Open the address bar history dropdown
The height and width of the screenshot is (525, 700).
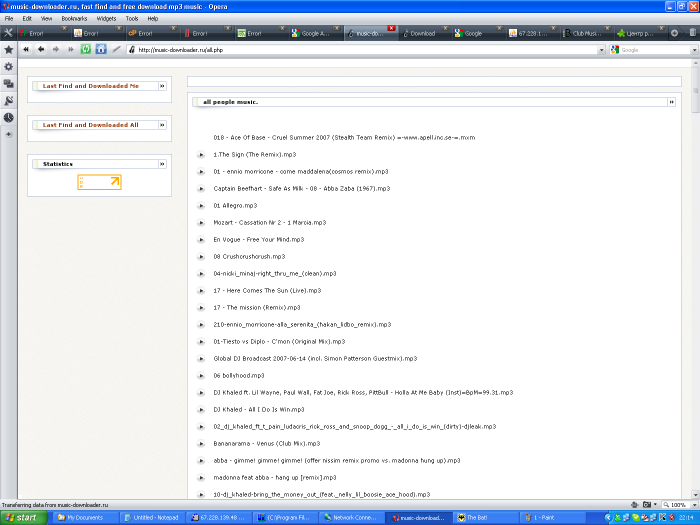click(601, 50)
